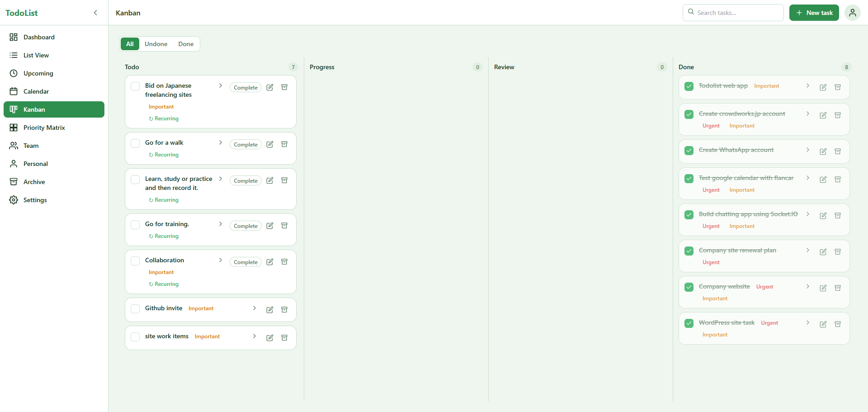This screenshot has width=868, height=412.
Task: Expand the Build chatting app using Socket.IO chevron
Action: (808, 214)
